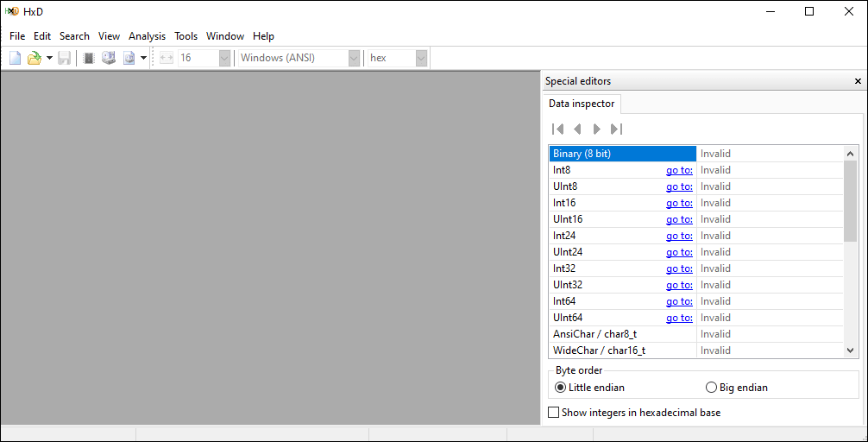Click go to link for Int64
Viewport: 868px width, 442px height.
[679, 301]
